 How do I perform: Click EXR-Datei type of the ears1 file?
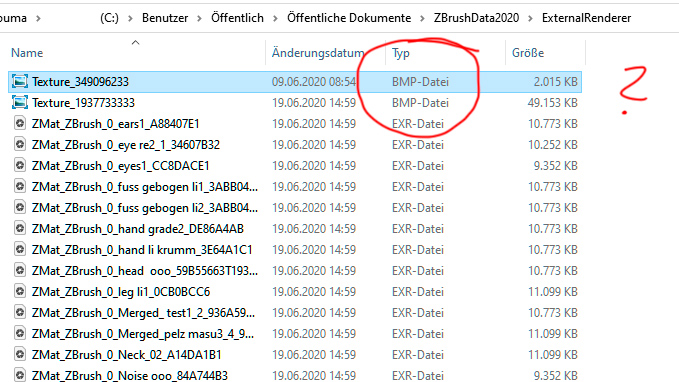pos(418,123)
